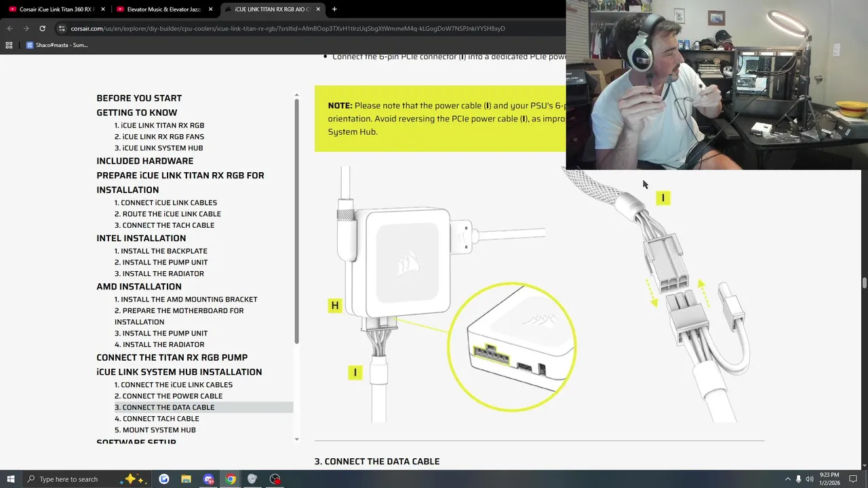Click the microphone tray icon
Image resolution: width=868 pixels, height=488 pixels.
[x=798, y=479]
